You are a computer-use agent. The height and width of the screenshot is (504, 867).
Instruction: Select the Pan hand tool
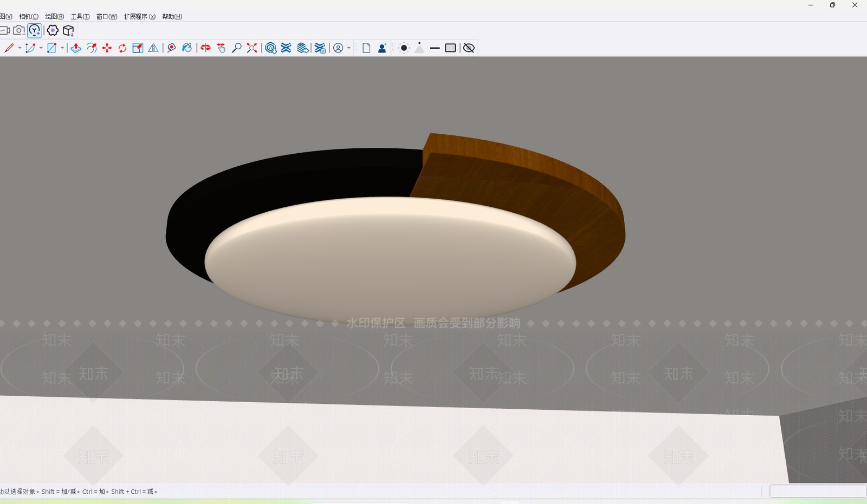[221, 48]
